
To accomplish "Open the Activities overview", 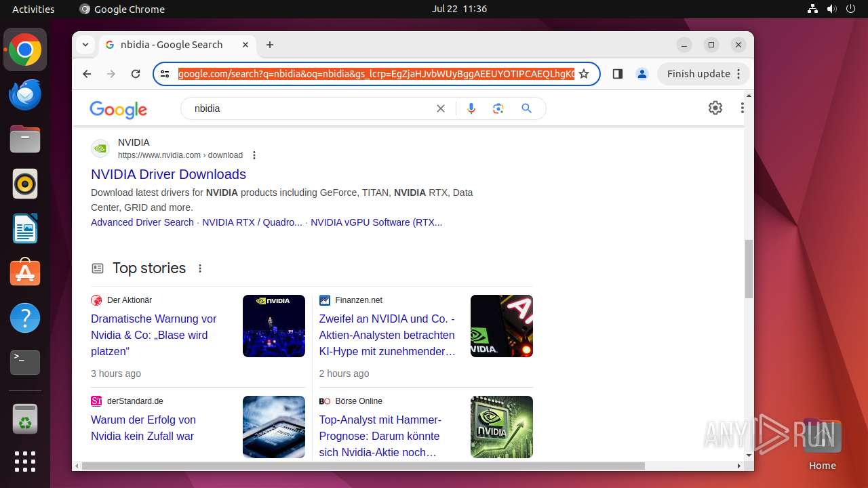I will [x=33, y=9].
